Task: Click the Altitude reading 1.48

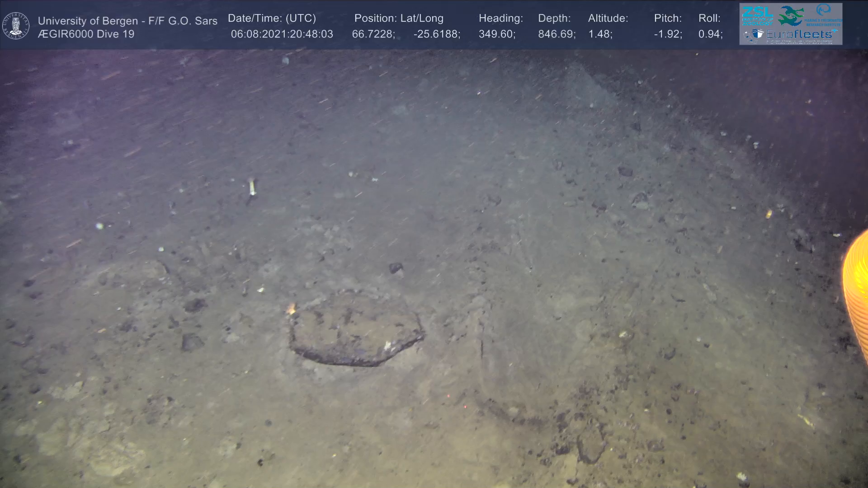Action: tap(600, 34)
